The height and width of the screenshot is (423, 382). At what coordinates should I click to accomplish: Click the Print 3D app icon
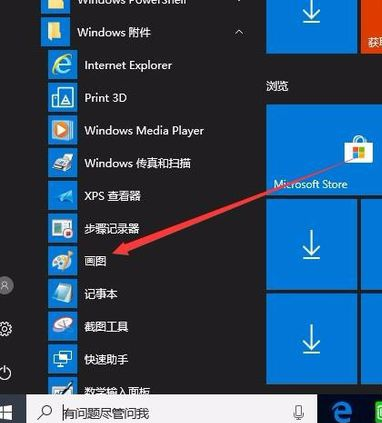tap(63, 97)
